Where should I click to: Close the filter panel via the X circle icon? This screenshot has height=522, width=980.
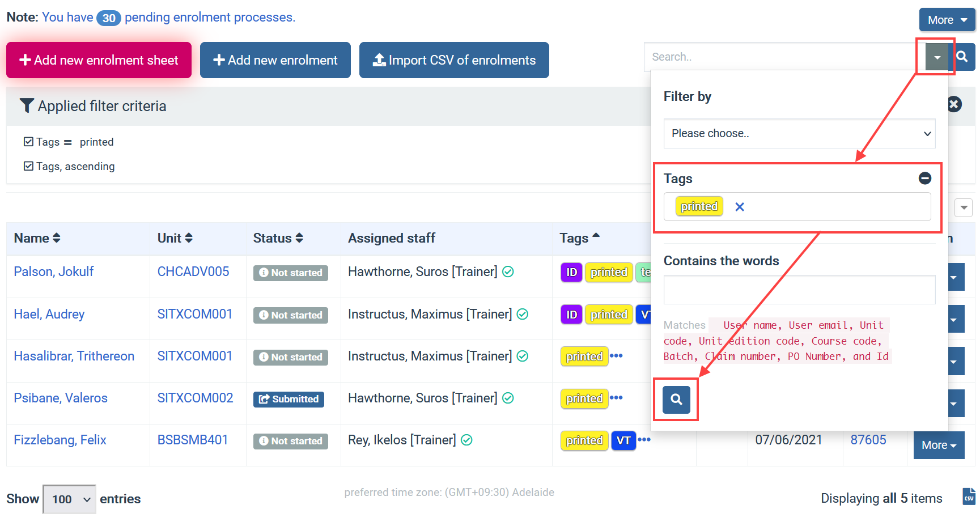[954, 104]
